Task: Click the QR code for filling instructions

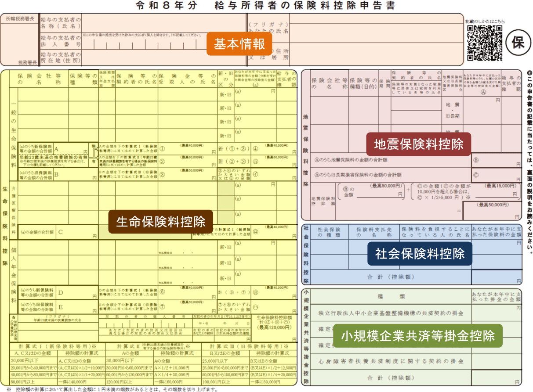Action: click(x=484, y=43)
